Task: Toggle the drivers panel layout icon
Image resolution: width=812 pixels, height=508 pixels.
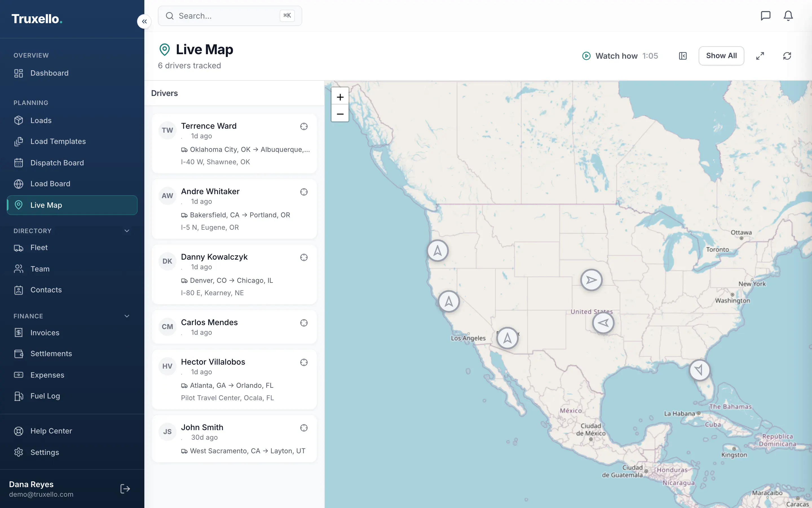Action: (x=683, y=56)
